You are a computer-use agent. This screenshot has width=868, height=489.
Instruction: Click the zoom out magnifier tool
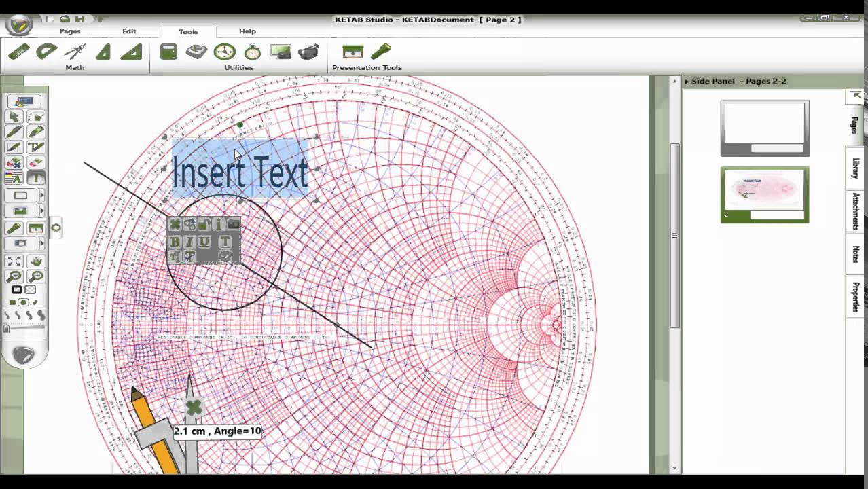click(x=37, y=276)
